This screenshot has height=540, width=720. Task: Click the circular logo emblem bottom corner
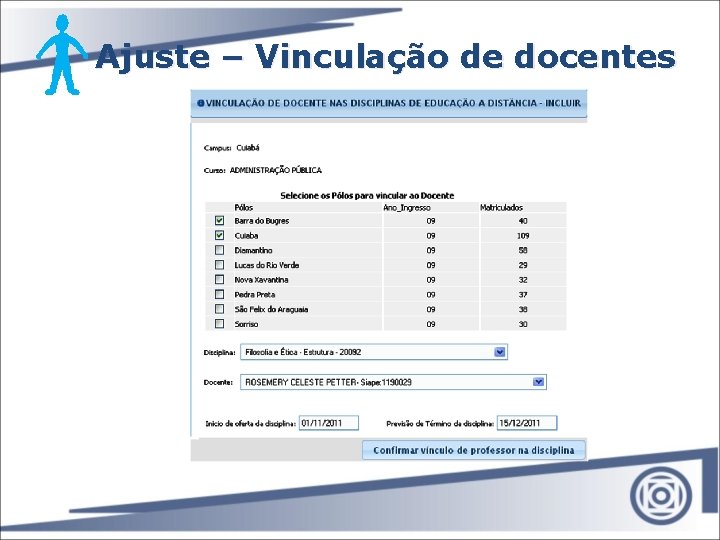tap(661, 495)
